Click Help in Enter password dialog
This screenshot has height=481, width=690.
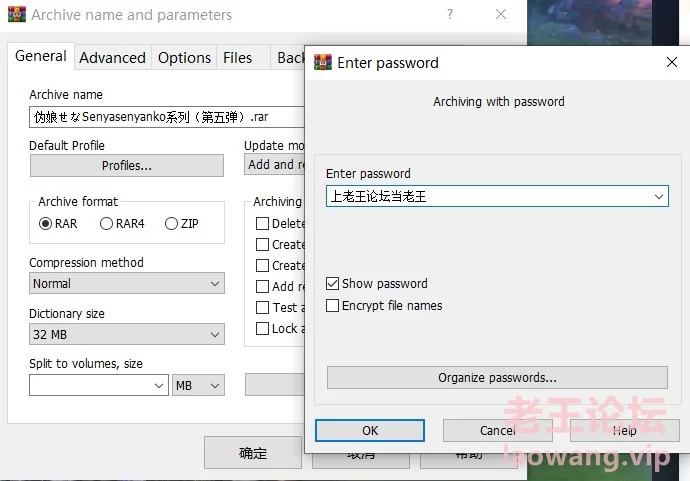click(624, 430)
